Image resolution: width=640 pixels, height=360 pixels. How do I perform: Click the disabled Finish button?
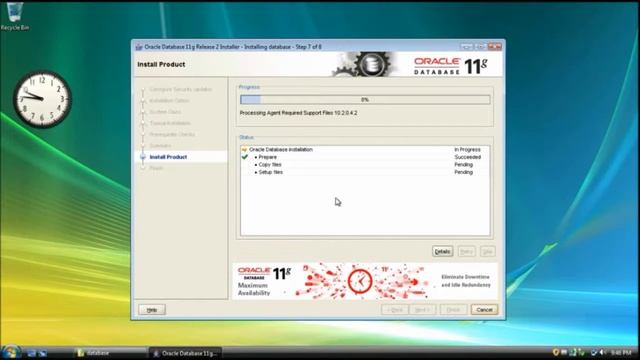coord(453,310)
